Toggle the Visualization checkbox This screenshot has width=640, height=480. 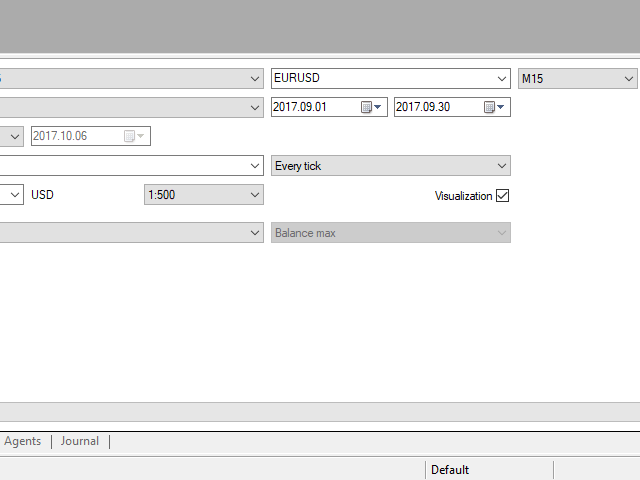(x=502, y=196)
